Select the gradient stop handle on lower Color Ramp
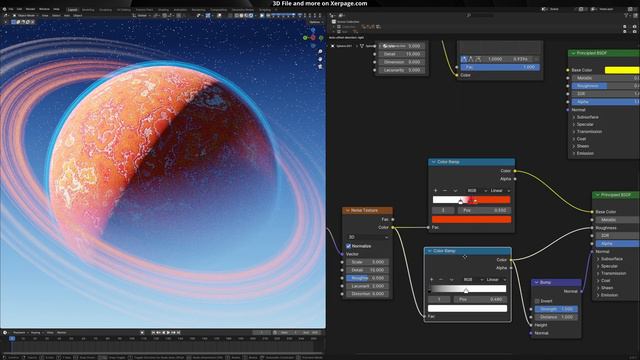 tap(466, 291)
